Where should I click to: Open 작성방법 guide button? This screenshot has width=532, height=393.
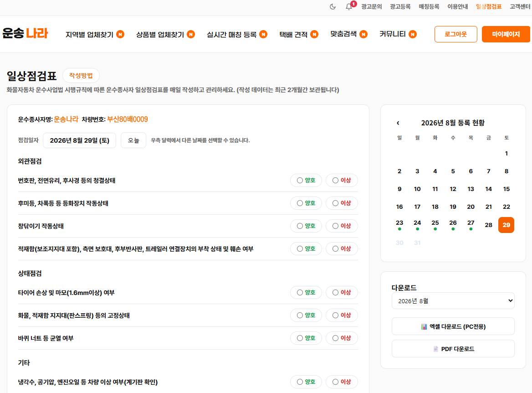[81, 75]
